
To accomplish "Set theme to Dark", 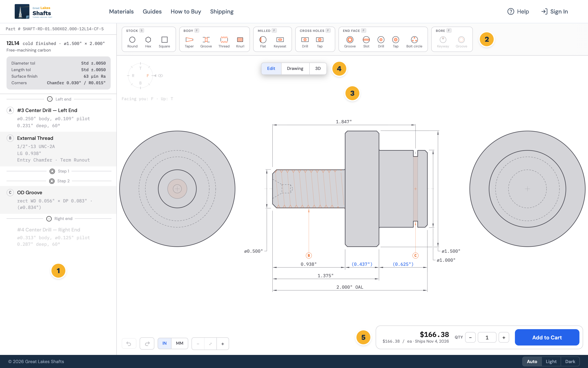I will (570, 361).
